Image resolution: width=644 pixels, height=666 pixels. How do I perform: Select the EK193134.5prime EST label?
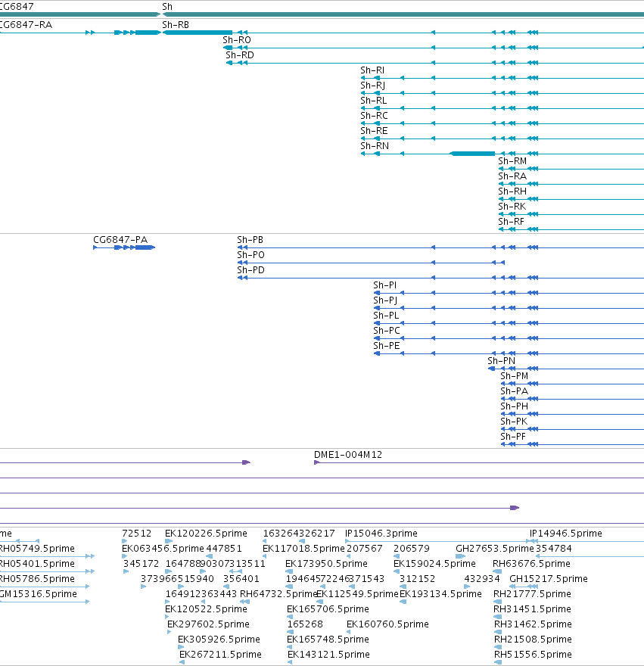(440, 594)
